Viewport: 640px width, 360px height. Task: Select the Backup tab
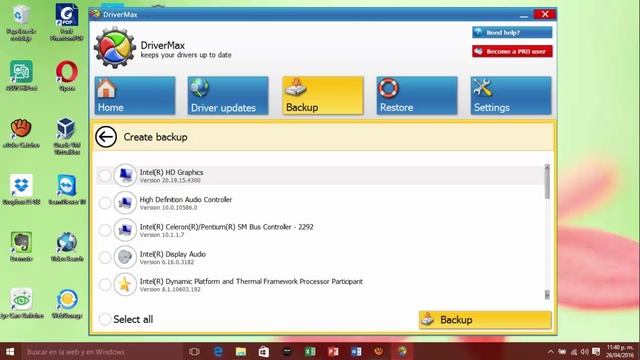(x=322, y=96)
